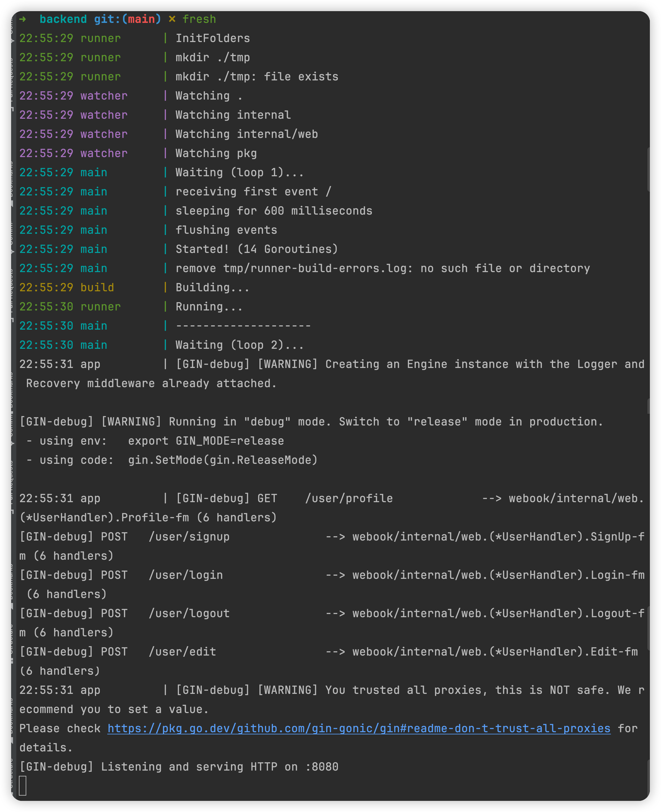Click the 'InitFolders' runner log message
This screenshot has width=661, height=812.
(x=212, y=38)
